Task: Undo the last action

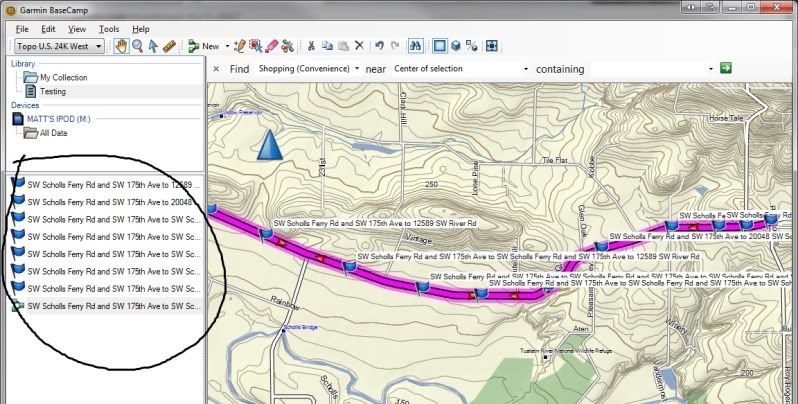Action: tap(380, 46)
